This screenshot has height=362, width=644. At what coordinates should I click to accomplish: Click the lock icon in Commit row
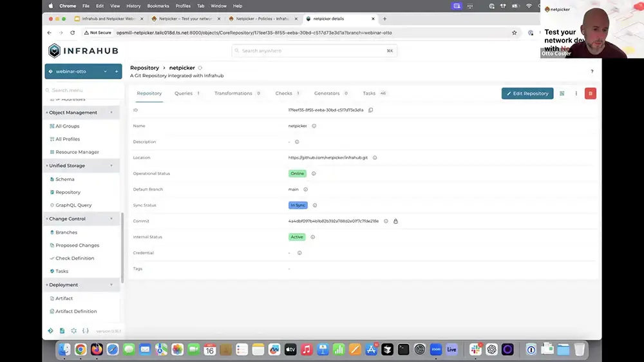[x=395, y=221]
